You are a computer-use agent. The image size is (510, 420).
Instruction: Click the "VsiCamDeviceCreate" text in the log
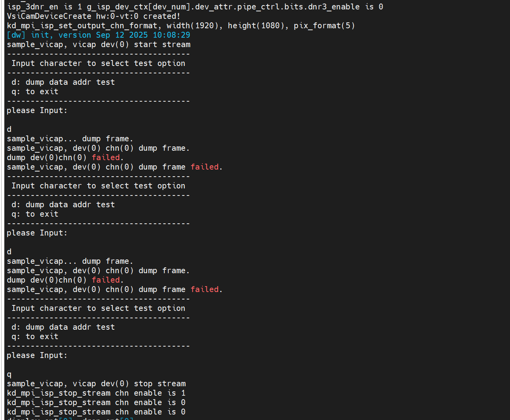(x=49, y=16)
